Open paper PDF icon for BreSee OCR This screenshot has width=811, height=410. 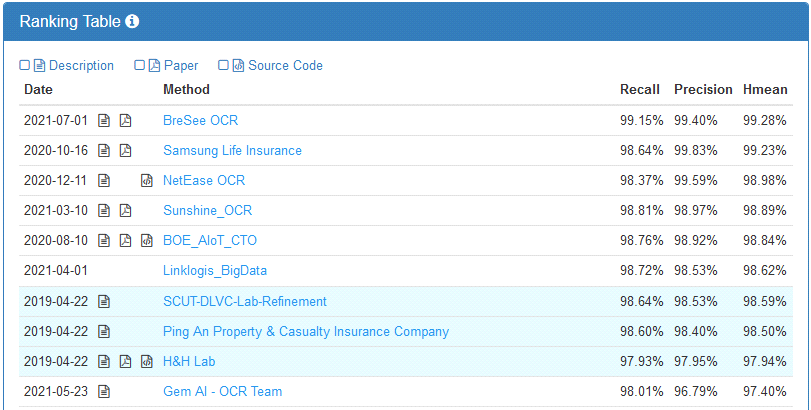(125, 120)
